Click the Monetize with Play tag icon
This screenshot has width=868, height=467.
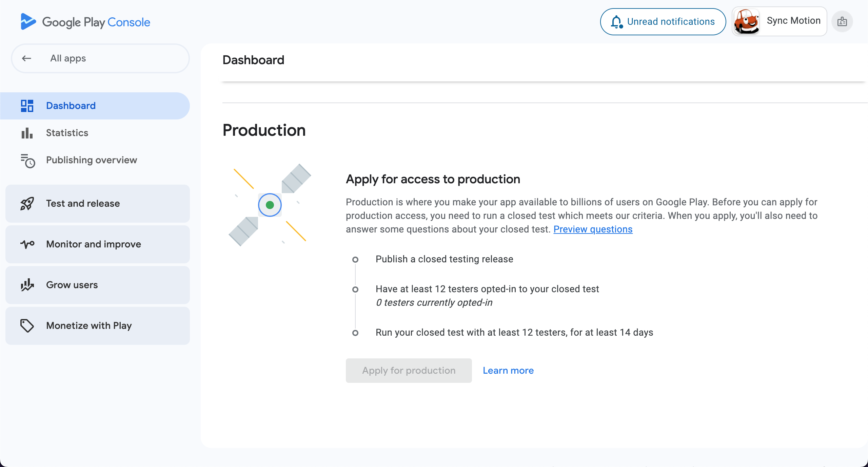pyautogui.click(x=27, y=326)
